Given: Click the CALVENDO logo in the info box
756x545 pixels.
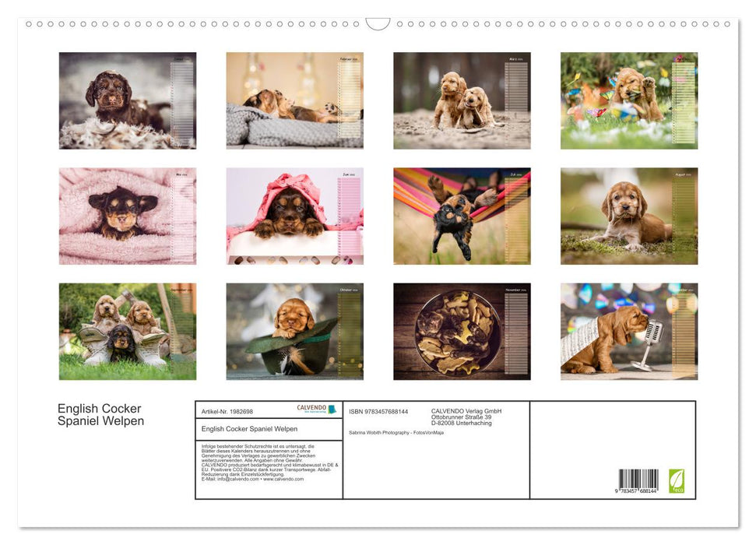Looking at the screenshot, I should [316, 409].
